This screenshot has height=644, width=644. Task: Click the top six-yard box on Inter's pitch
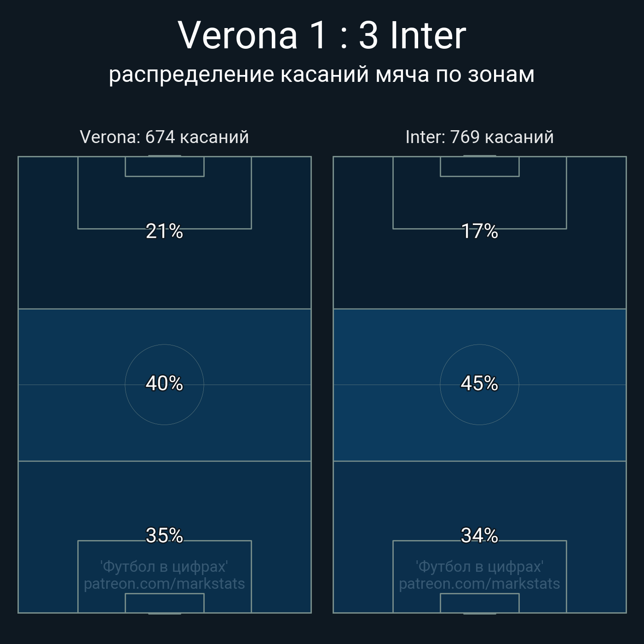(x=479, y=167)
